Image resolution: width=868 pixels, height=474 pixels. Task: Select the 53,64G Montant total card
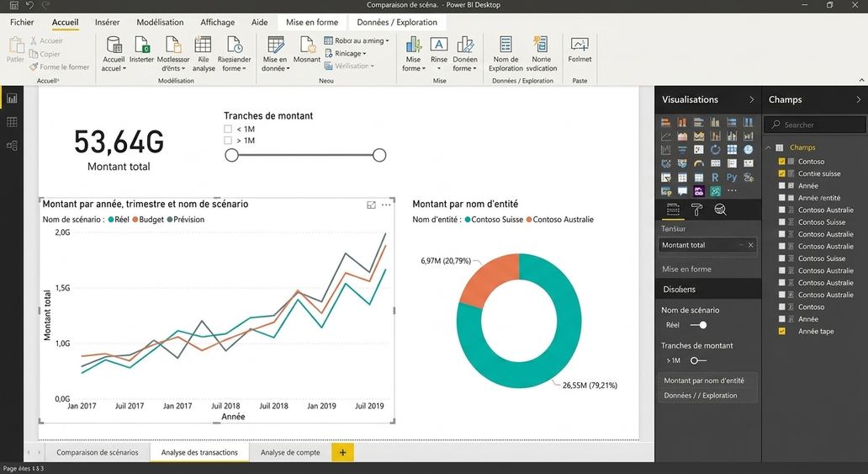pyautogui.click(x=119, y=150)
